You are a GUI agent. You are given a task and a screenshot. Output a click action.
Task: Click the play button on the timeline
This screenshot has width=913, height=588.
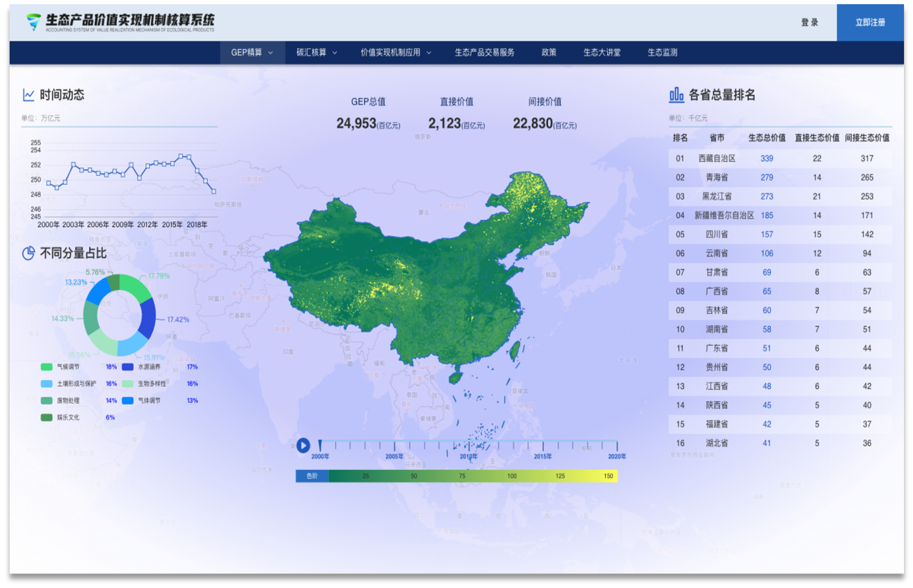(303, 445)
